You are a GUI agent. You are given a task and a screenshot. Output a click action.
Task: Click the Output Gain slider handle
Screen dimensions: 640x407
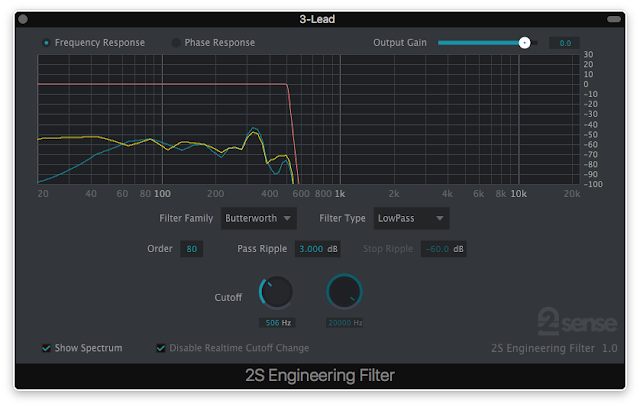[x=524, y=42]
